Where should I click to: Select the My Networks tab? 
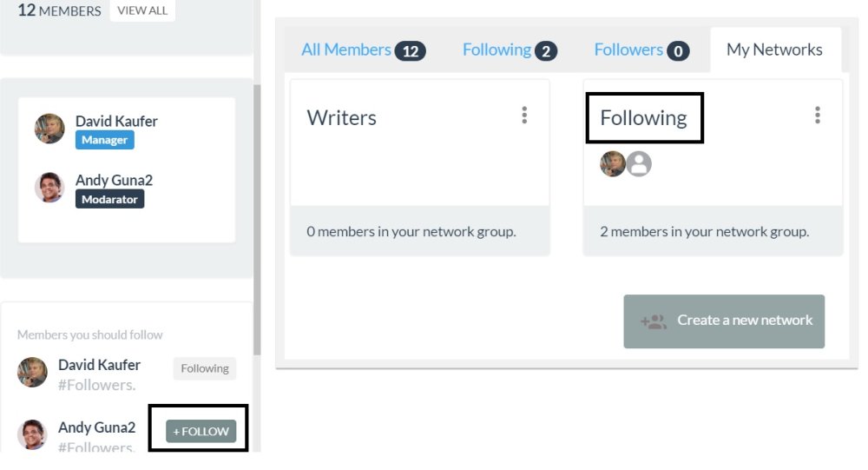point(774,50)
